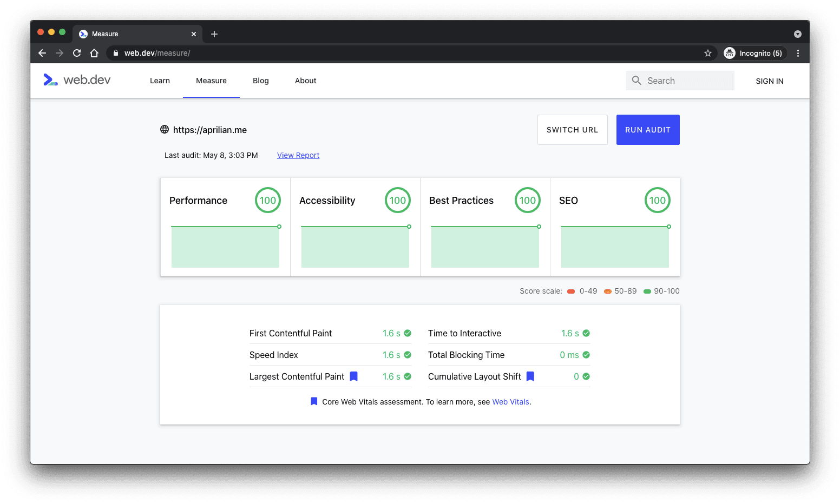Click the SEO score 100 circle
Screen dimensions: 840x504
[x=658, y=200]
